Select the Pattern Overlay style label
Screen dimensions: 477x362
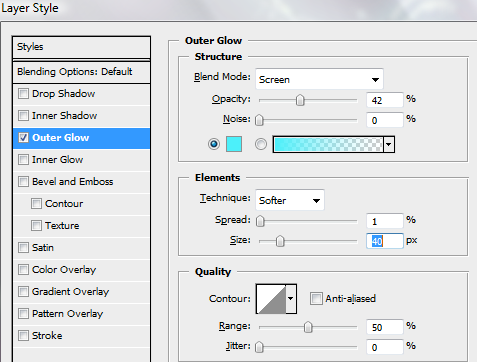pyautogui.click(x=67, y=314)
